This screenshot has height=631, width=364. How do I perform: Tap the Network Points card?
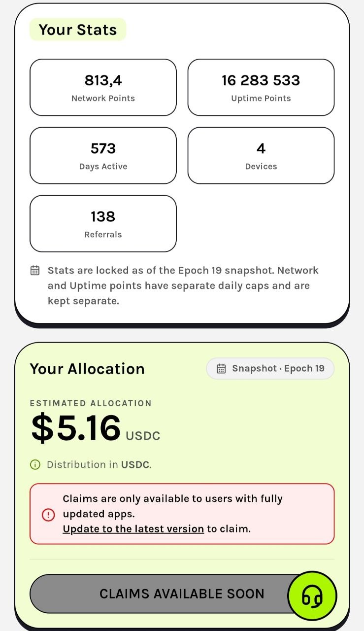103,87
